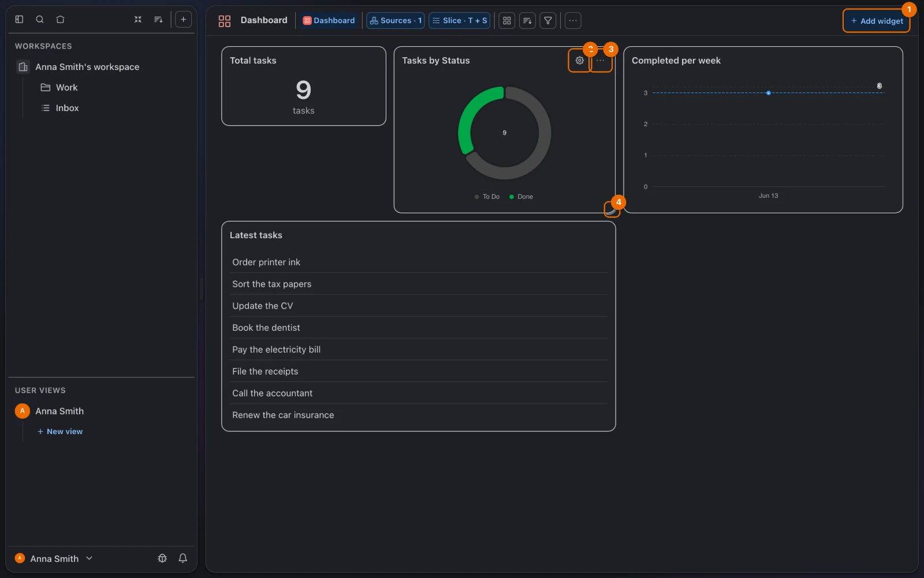
Task: Go to home icon in sidebar
Action: (x=60, y=20)
